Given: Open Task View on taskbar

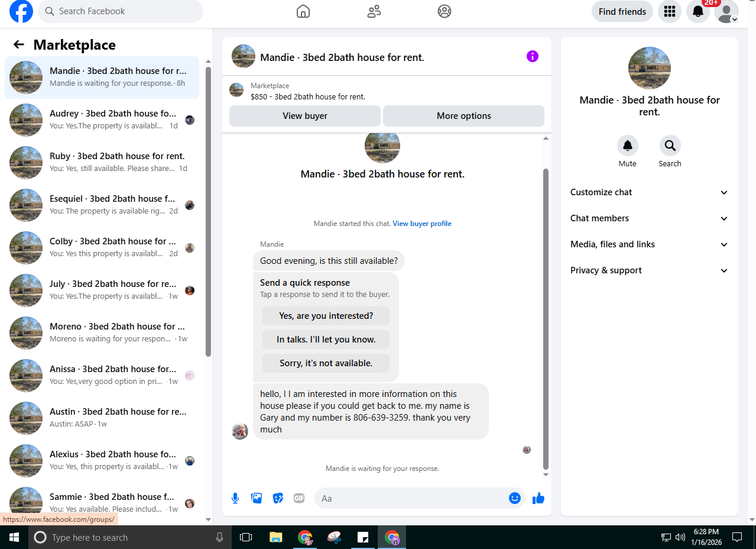Looking at the screenshot, I should (246, 537).
